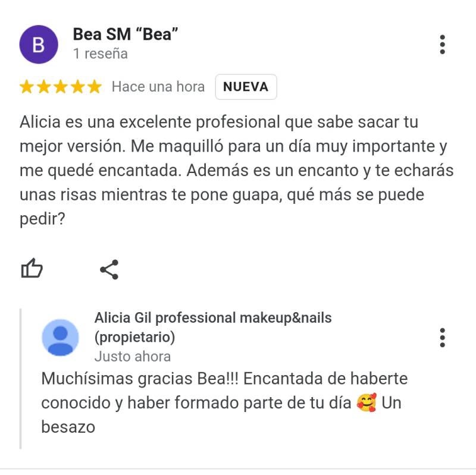Click the "Justo ahora" reply timestamp
The image size is (476, 475).
pos(133,357)
